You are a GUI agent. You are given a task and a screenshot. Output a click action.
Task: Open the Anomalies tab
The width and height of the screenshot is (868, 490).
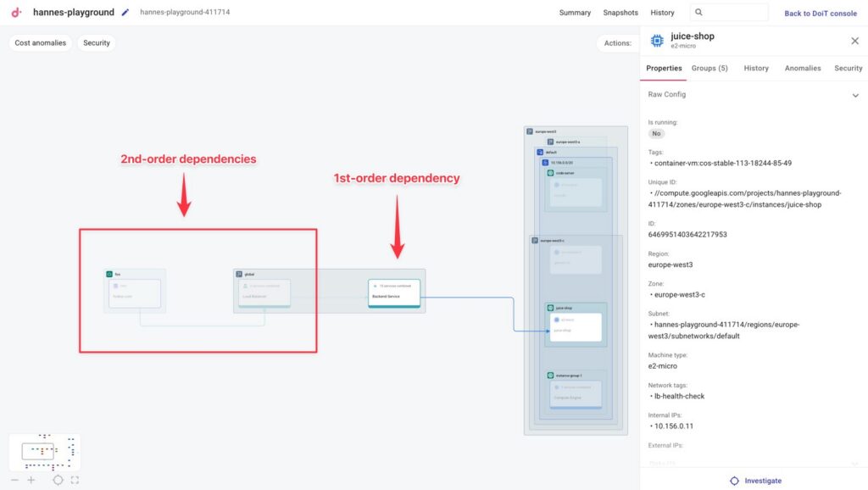(802, 69)
